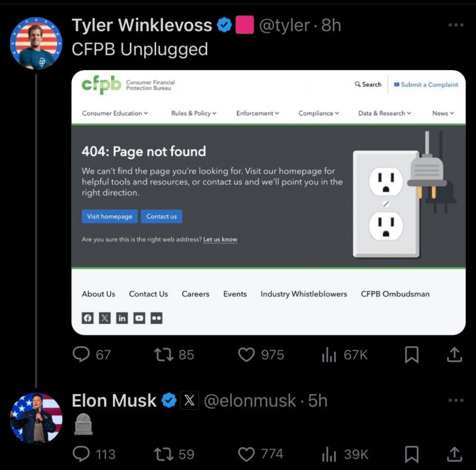The height and width of the screenshot is (470, 476).
Task: Click the Contact us button
Action: coord(161,216)
